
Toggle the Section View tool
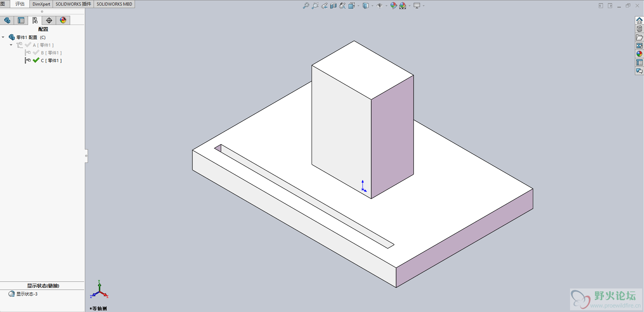333,6
